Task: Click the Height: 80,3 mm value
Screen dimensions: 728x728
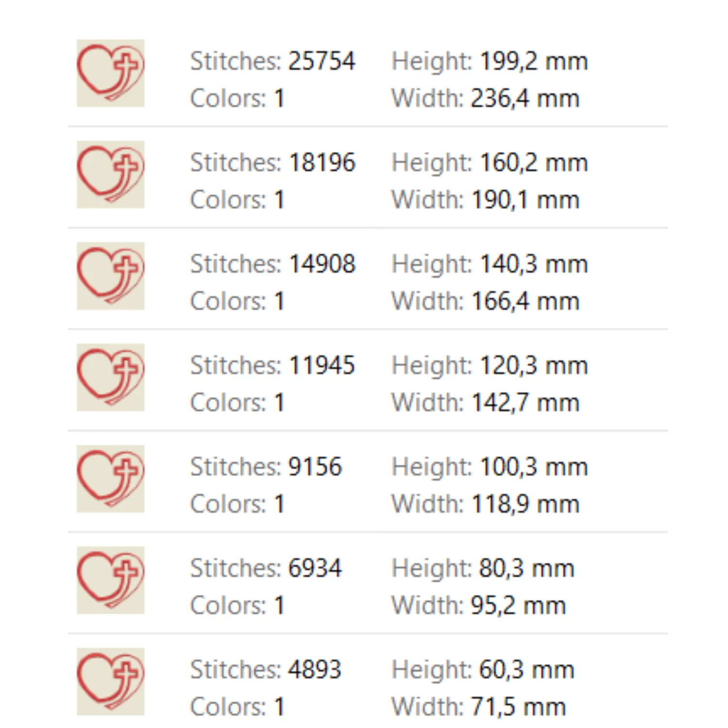Action: (x=483, y=568)
